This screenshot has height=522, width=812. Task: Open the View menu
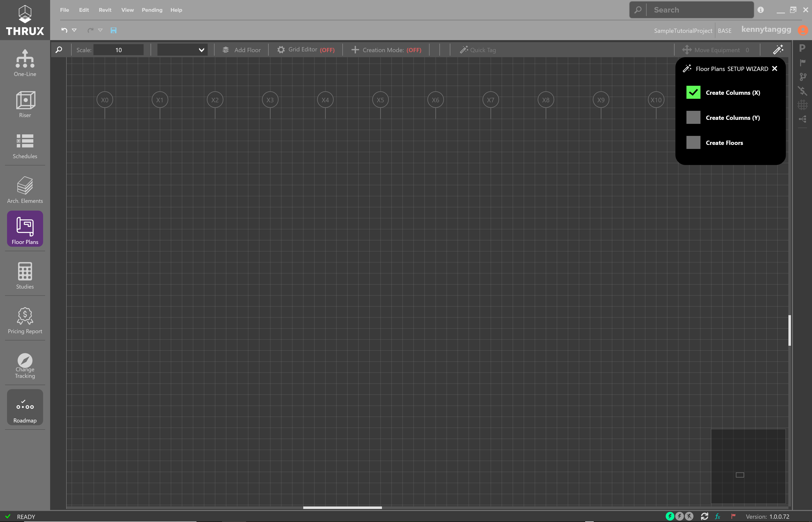tap(127, 10)
